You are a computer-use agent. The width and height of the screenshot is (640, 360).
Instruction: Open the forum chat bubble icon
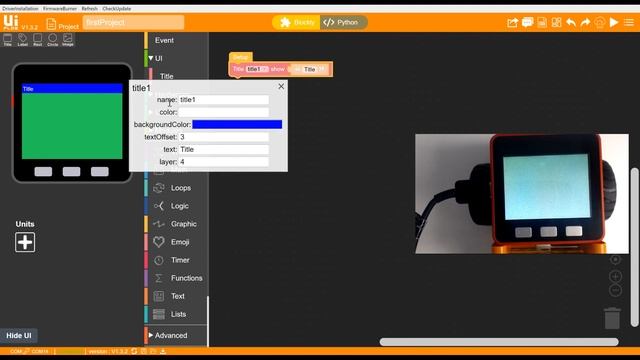[527, 22]
